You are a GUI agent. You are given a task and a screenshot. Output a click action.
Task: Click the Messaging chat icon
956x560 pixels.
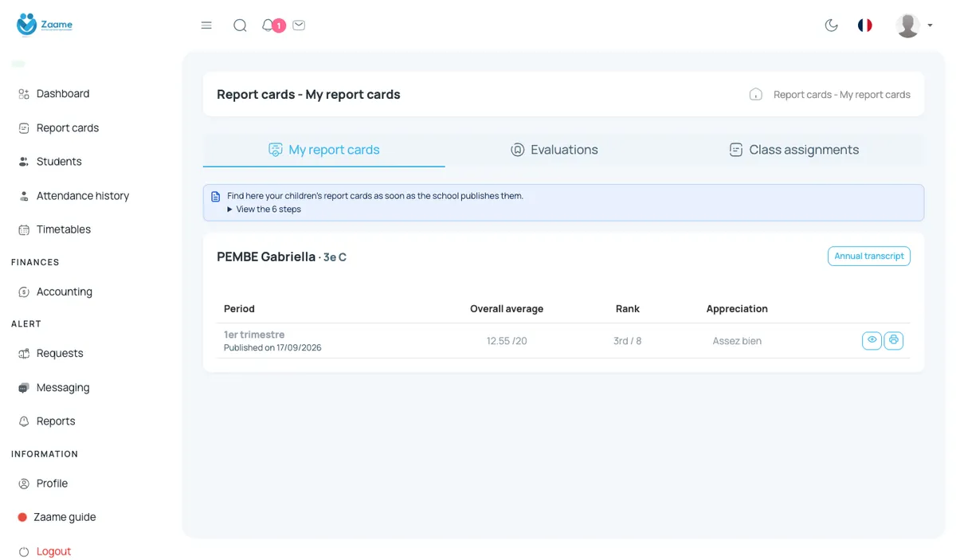pyautogui.click(x=24, y=388)
